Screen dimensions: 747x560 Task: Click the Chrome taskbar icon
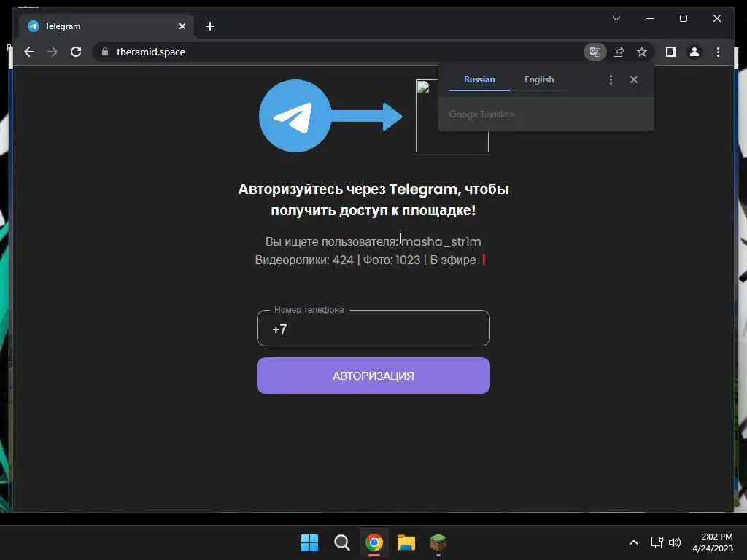point(374,542)
